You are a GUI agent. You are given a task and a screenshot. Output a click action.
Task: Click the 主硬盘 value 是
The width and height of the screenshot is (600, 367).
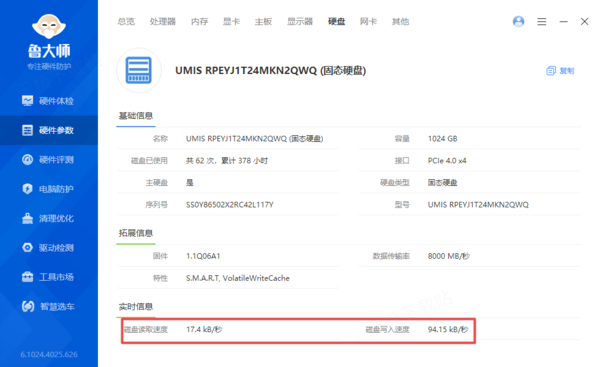click(189, 183)
